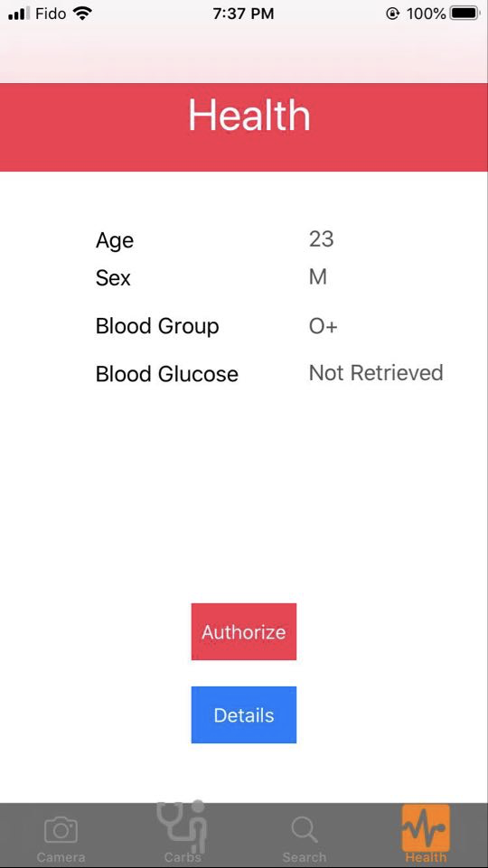This screenshot has height=868, width=488.
Task: Tap the Age value 23
Action: (322, 239)
